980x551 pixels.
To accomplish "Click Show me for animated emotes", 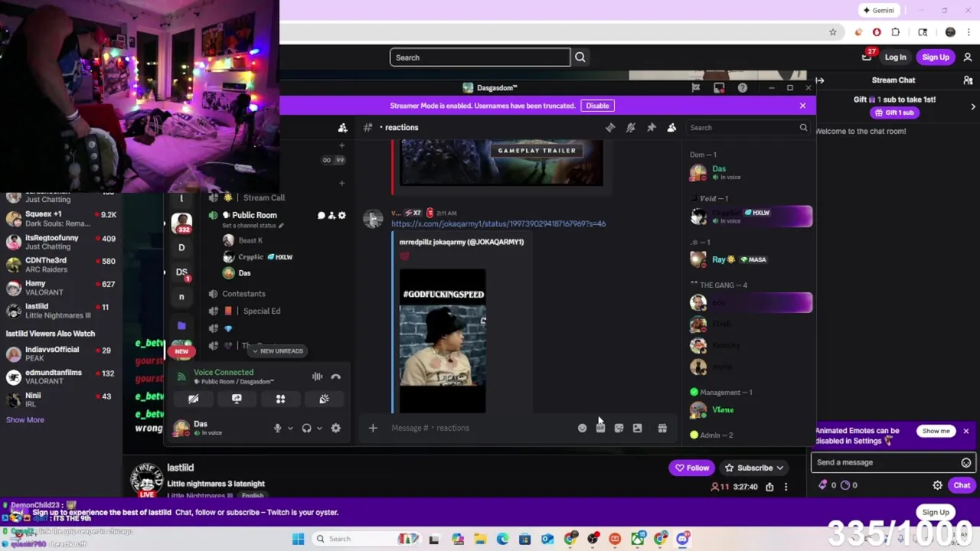I will coord(936,431).
